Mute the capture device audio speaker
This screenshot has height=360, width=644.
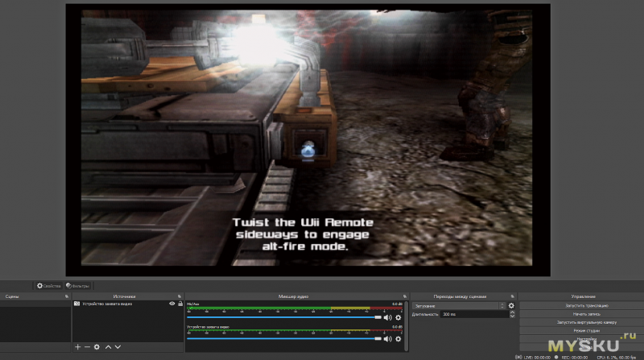click(x=388, y=338)
